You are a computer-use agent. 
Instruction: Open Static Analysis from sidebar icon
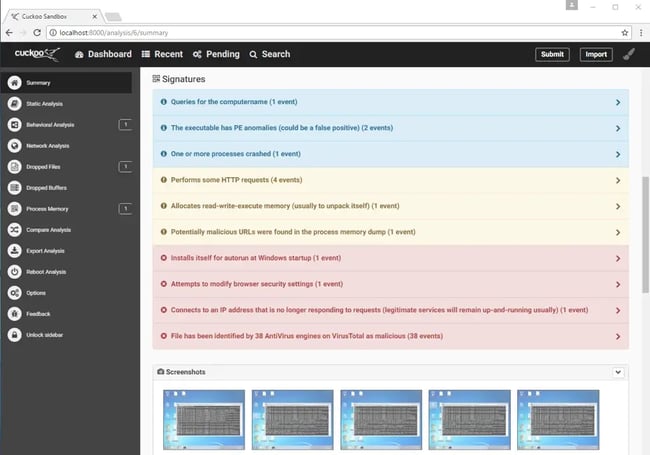click(14, 104)
